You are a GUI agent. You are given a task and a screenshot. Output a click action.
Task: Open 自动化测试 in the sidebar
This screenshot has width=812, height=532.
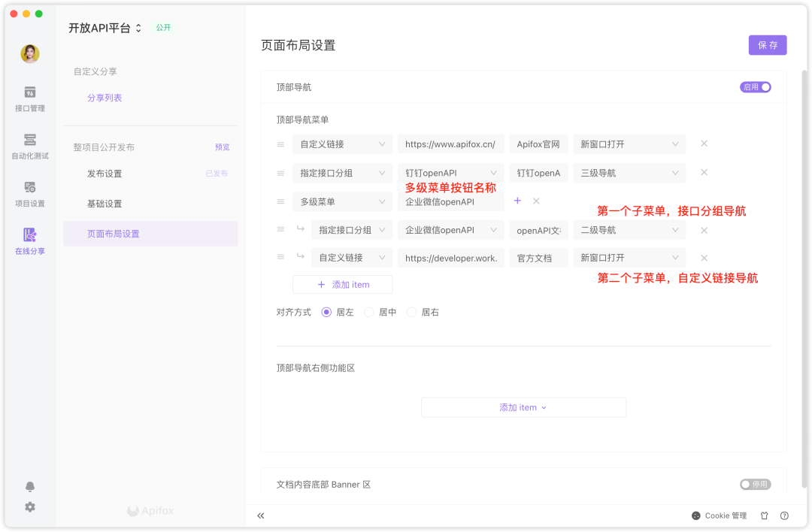pos(29,147)
